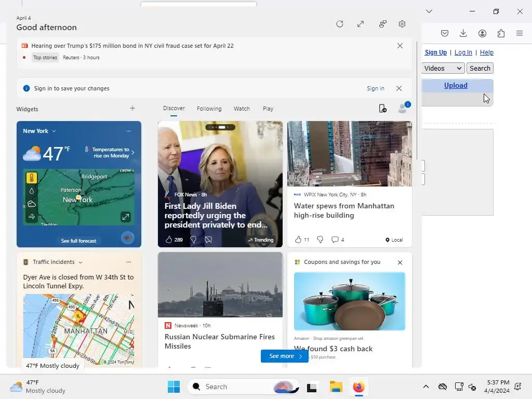
Task: Open the Watch tab
Action: click(242, 109)
